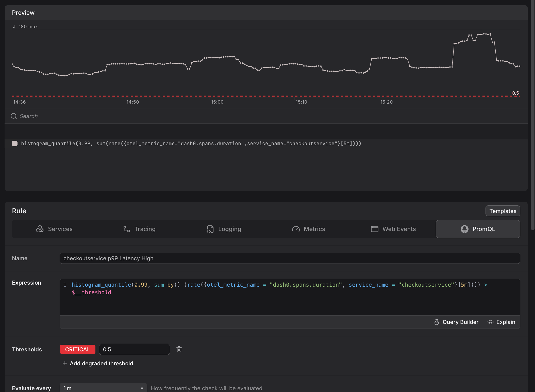Click the Services cubes icon

[x=40, y=229]
